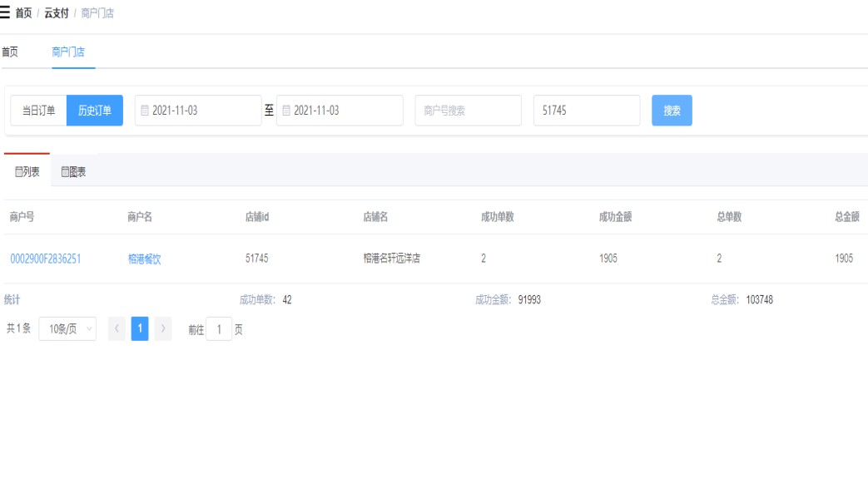Select the 商户门店 tab
This screenshot has width=868, height=503.
pos(68,52)
